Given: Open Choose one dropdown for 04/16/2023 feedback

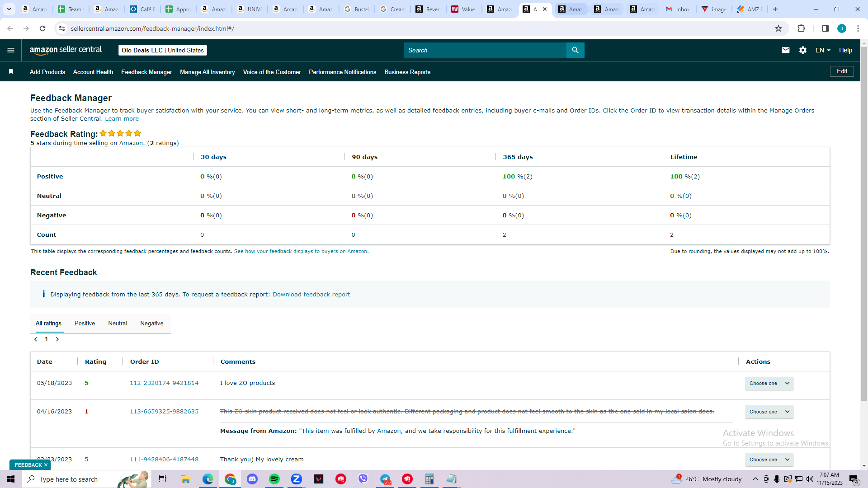Looking at the screenshot, I should coord(769,412).
